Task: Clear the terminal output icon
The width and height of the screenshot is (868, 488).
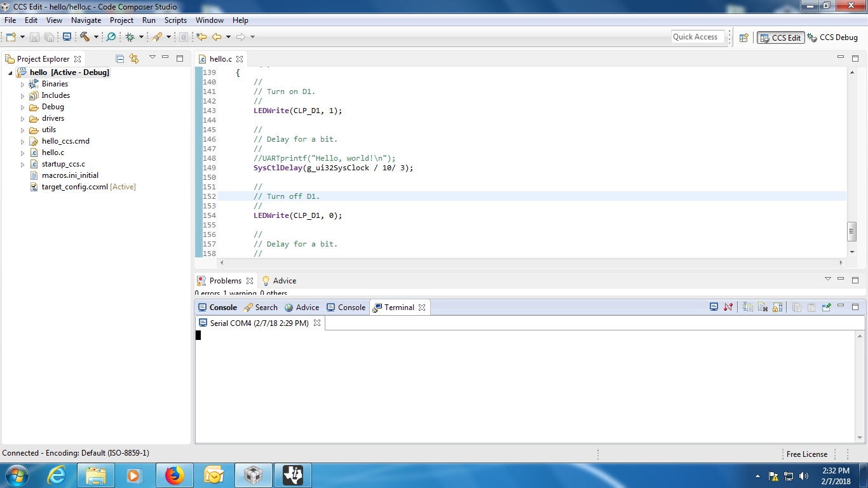Action: [x=763, y=307]
